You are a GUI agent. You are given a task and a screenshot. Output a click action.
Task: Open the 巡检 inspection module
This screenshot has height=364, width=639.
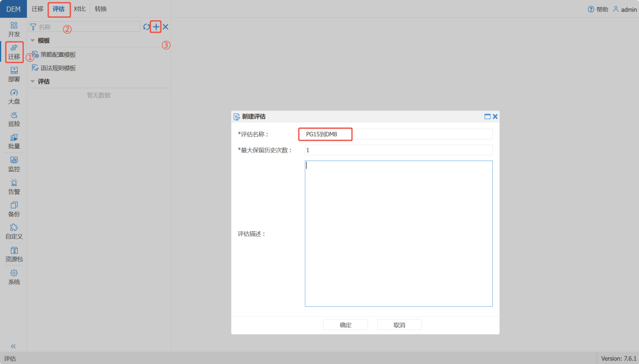[x=14, y=120]
